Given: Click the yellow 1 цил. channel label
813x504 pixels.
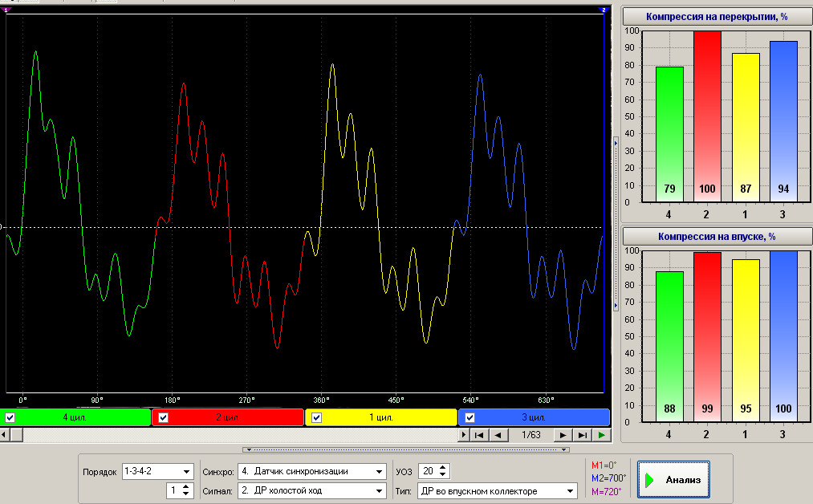Looking at the screenshot, I should click(x=381, y=417).
